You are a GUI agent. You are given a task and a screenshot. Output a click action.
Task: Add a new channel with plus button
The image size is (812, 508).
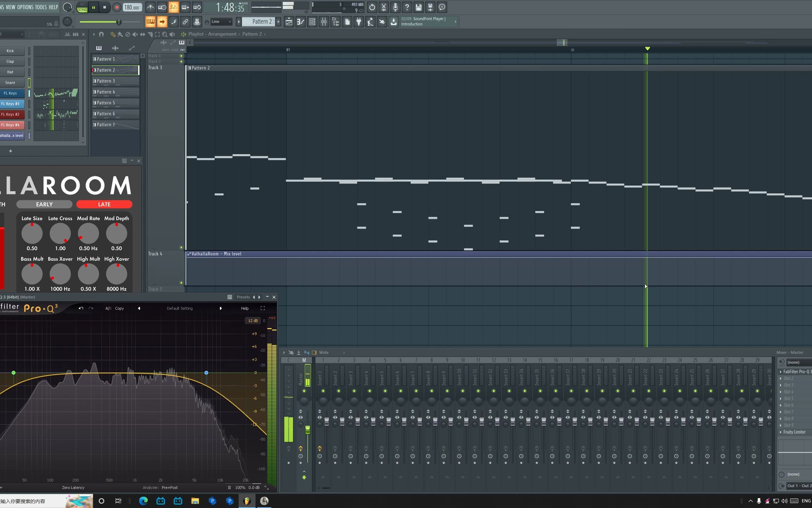(x=11, y=151)
